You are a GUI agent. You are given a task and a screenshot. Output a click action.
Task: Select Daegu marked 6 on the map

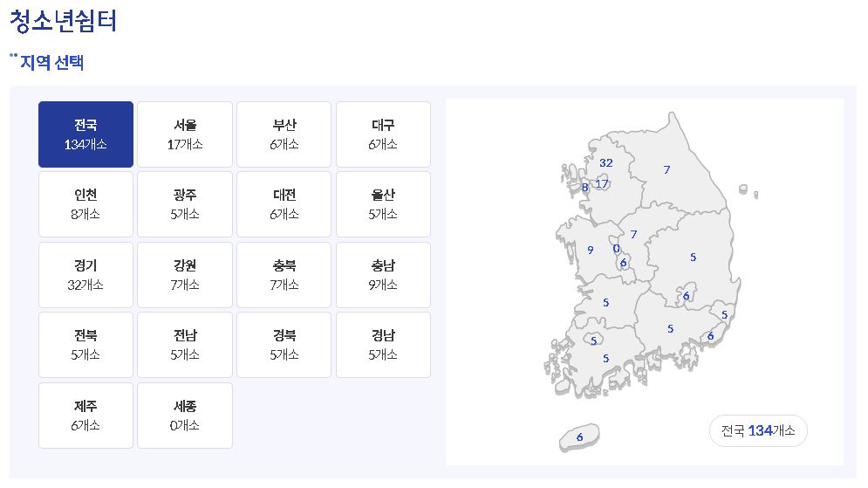coord(686,296)
